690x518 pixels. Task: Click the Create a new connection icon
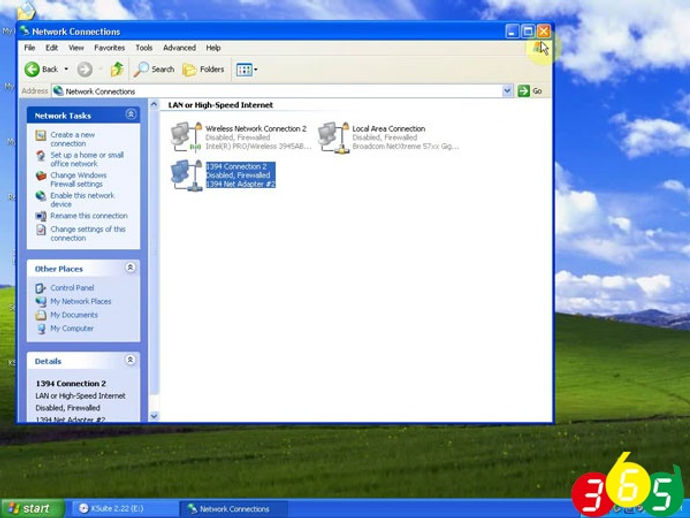coord(40,136)
